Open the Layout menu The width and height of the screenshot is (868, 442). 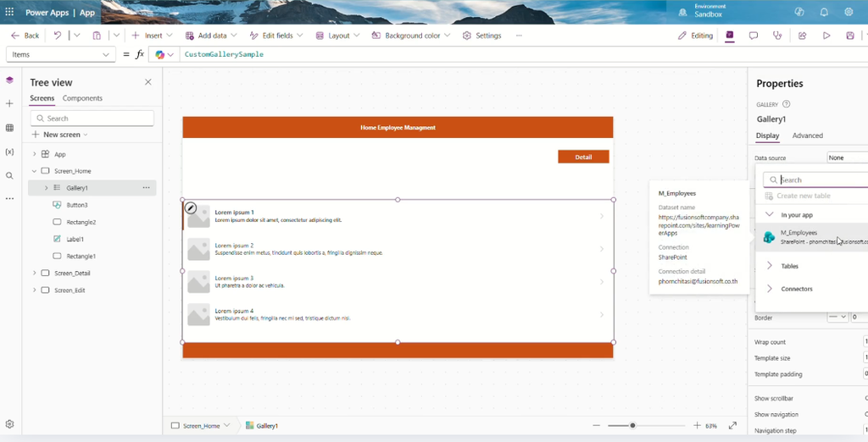point(337,36)
